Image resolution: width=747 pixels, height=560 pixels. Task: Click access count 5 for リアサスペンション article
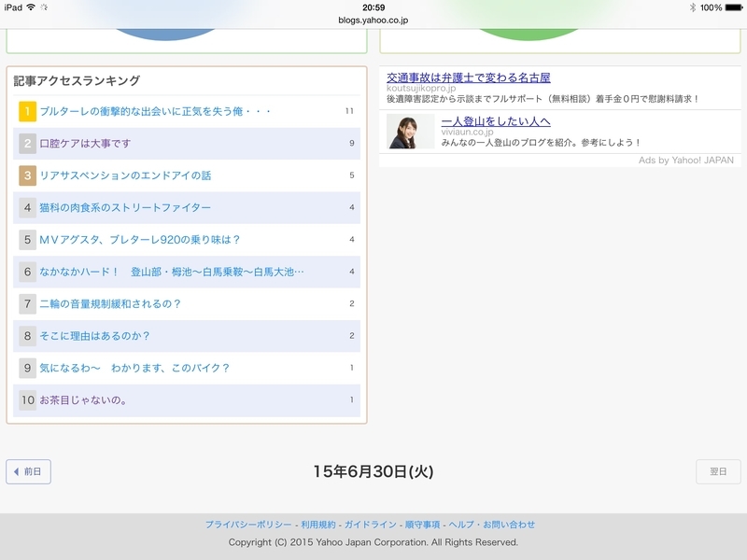pyautogui.click(x=352, y=175)
